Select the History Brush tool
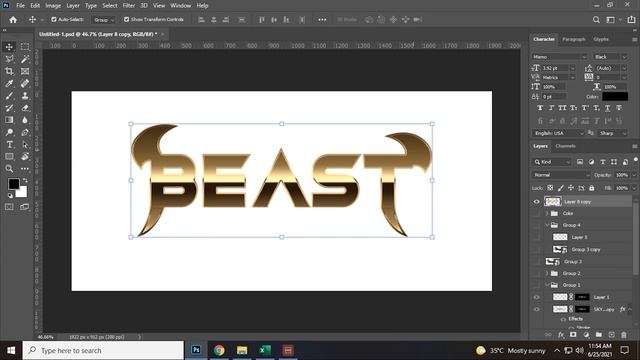 (x=9, y=108)
